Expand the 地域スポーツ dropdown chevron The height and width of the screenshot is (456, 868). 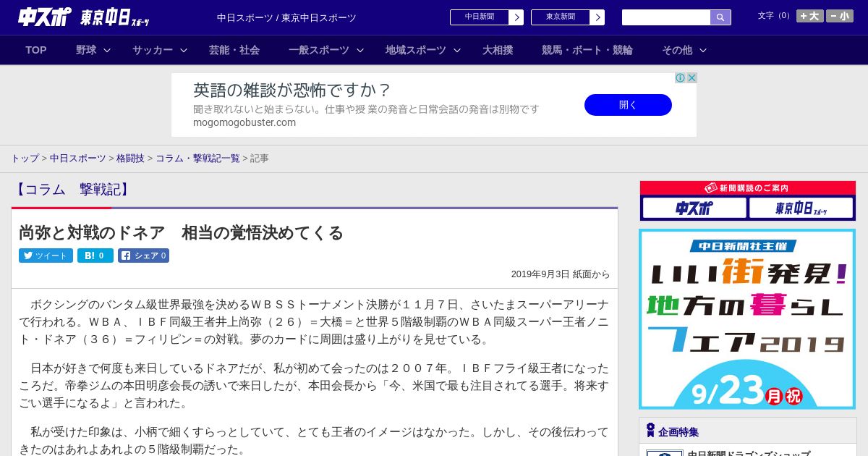point(457,50)
